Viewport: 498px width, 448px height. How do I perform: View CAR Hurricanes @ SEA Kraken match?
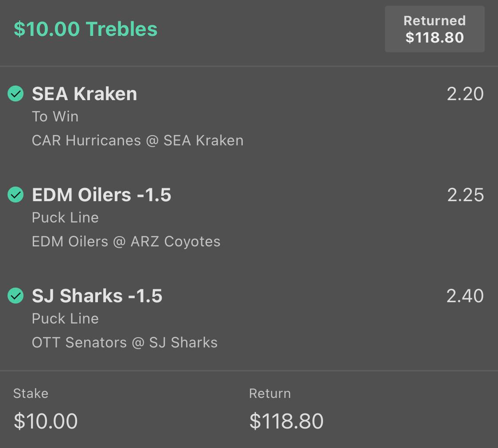tap(137, 140)
